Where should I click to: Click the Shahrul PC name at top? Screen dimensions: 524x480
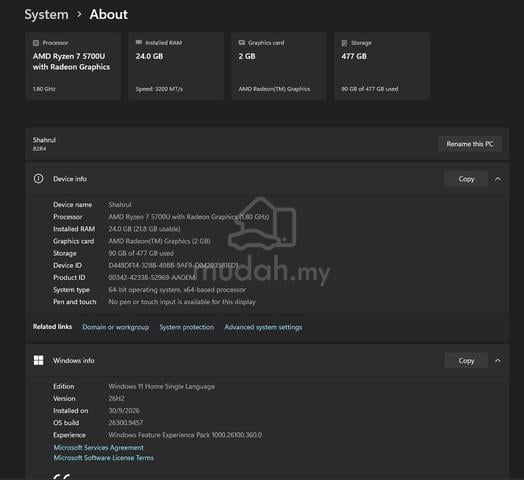44,140
